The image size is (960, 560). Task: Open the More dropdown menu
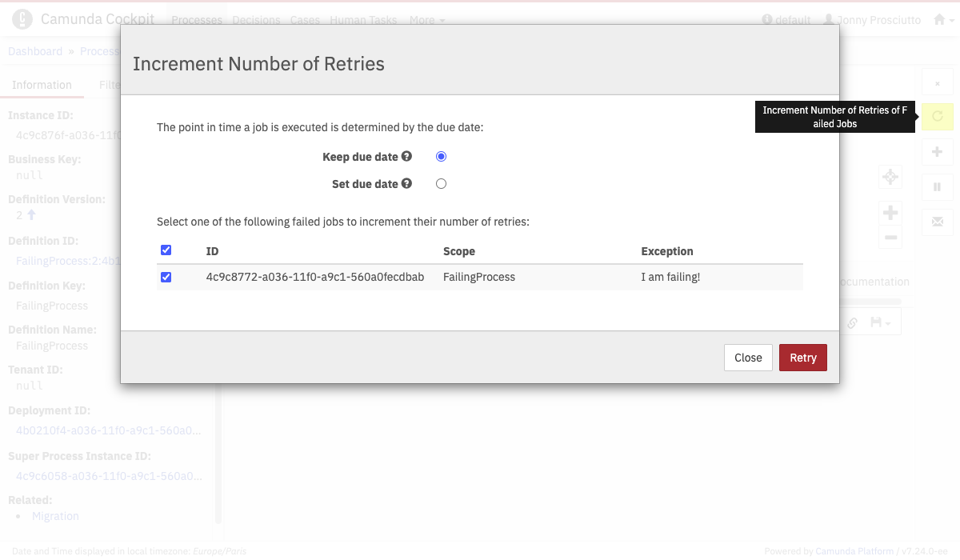point(427,20)
